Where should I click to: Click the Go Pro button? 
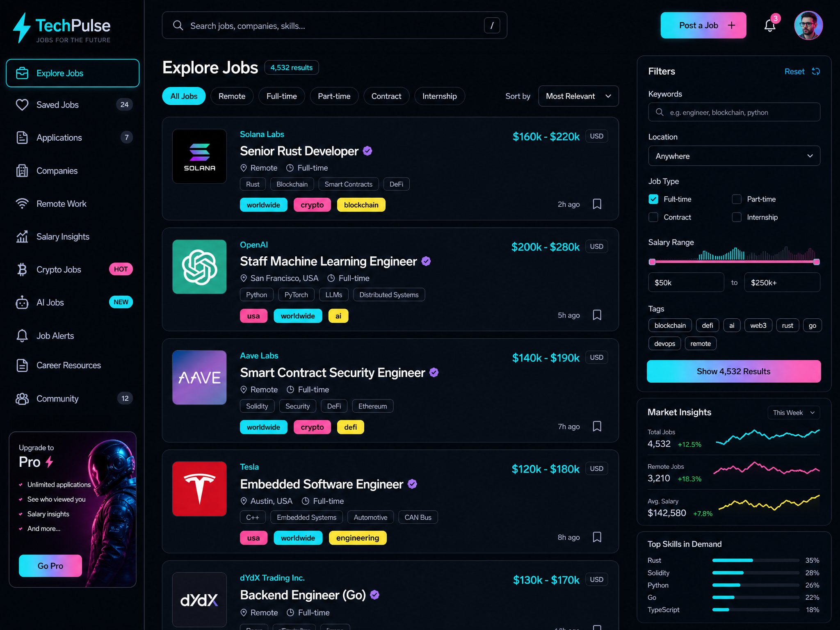(50, 566)
